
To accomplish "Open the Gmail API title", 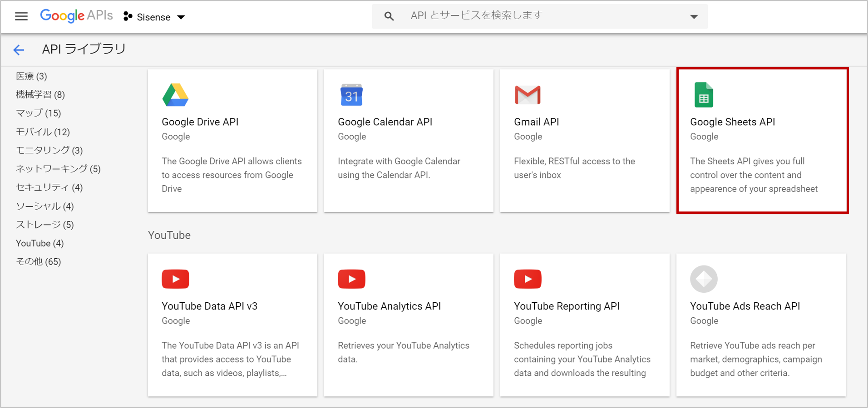I will [537, 122].
